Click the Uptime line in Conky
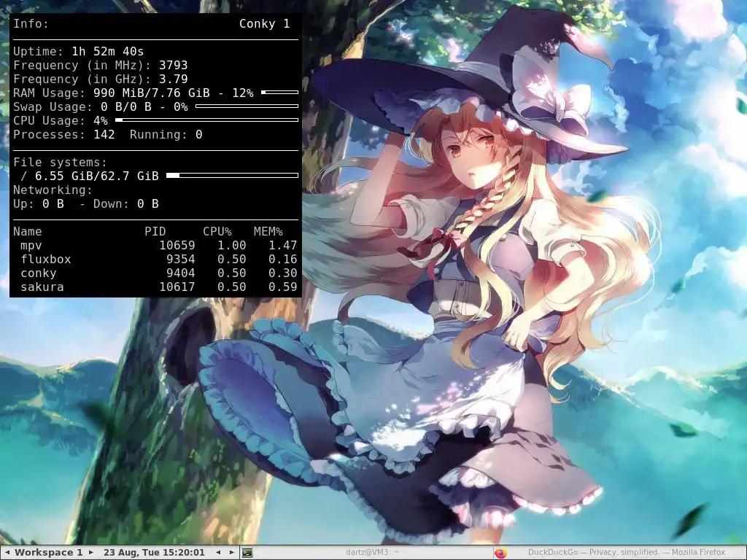This screenshot has width=747, height=560. coord(79,52)
